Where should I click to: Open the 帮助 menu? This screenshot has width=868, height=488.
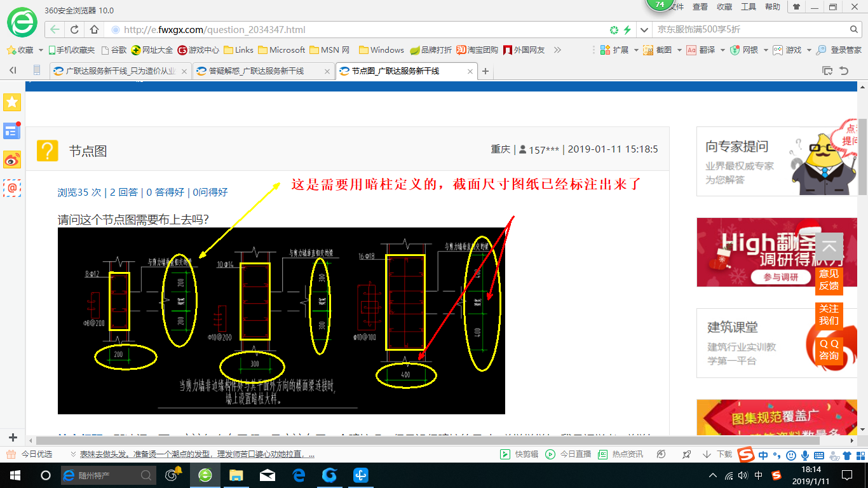(773, 6)
